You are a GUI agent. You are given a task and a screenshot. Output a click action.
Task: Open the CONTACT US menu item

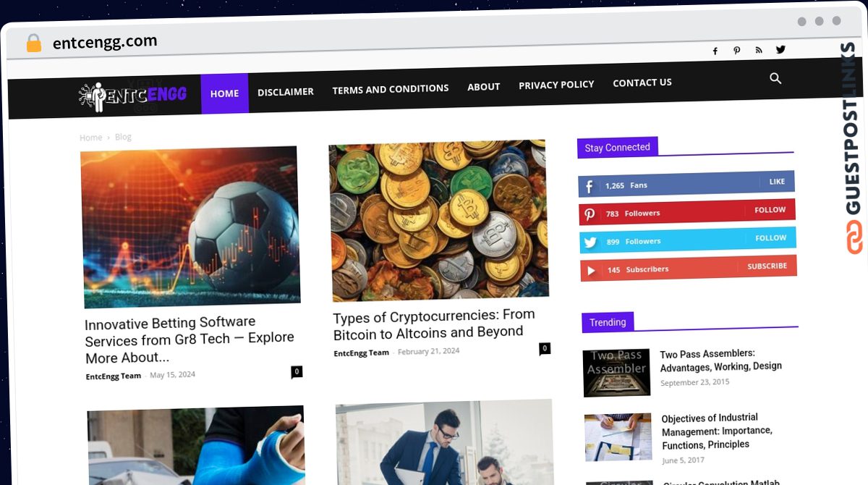[x=642, y=83]
